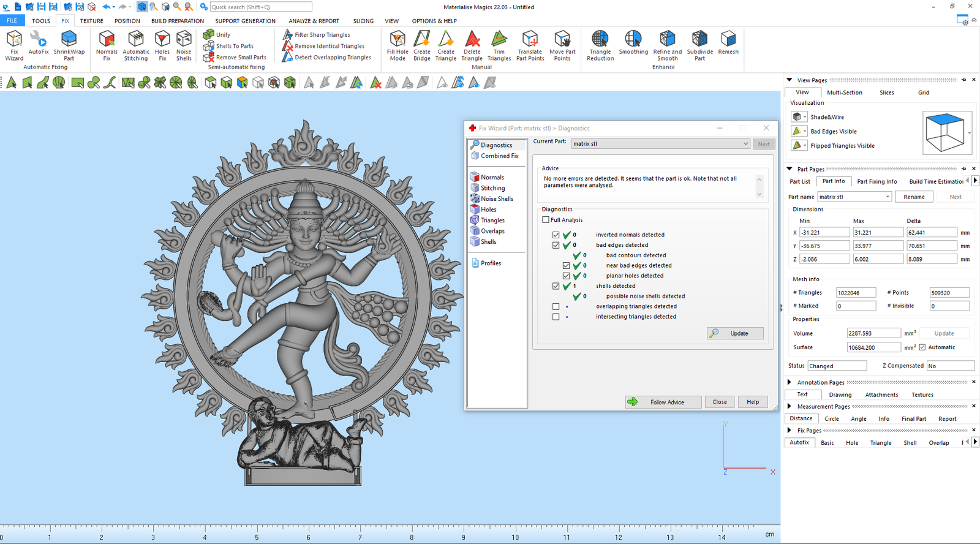Choose Trim Triangles tool
Image resolution: width=980 pixels, height=544 pixels.
coord(499,45)
